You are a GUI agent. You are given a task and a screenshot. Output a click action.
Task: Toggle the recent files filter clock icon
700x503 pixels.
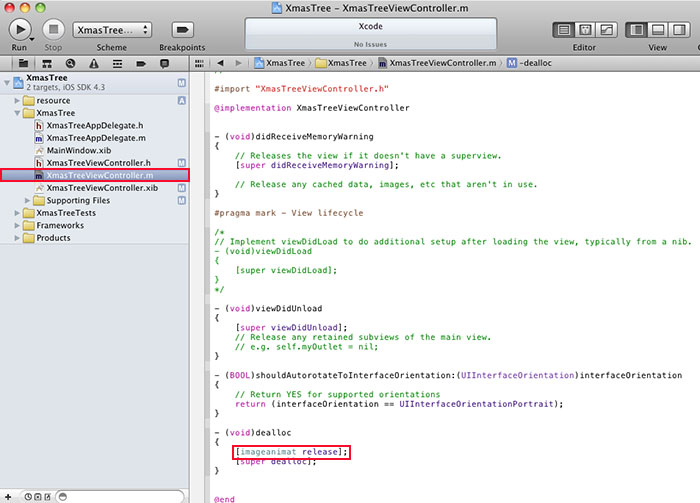pyautogui.click(x=28, y=496)
